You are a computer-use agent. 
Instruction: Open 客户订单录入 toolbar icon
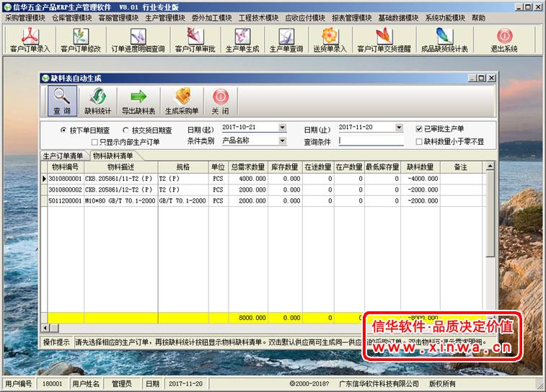coord(30,40)
